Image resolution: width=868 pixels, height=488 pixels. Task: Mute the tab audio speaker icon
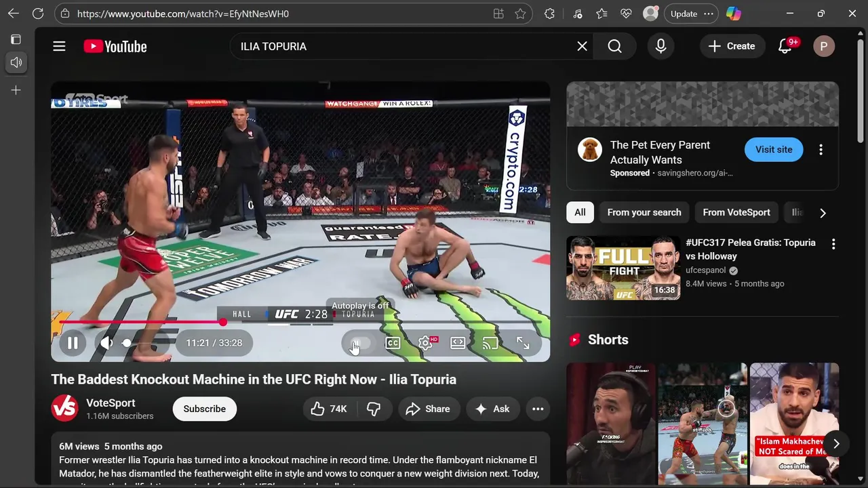coord(16,62)
